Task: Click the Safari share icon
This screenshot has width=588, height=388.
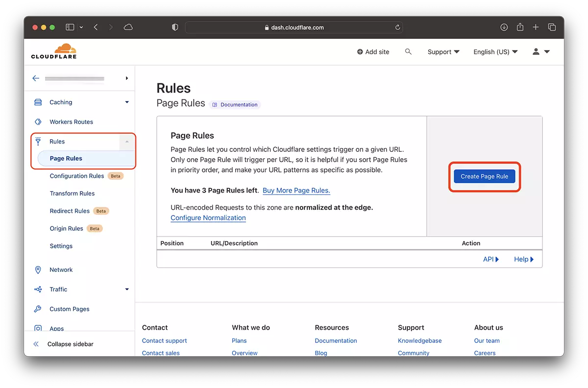Action: (520, 27)
